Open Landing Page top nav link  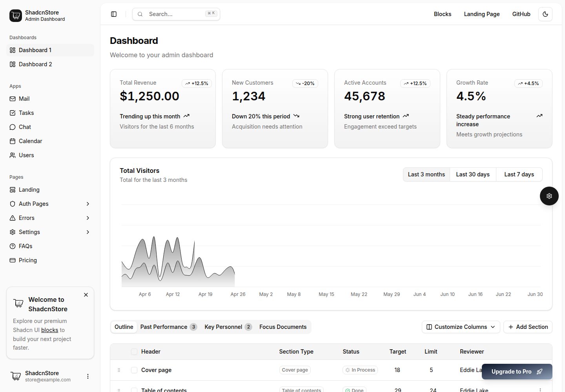pos(482,14)
